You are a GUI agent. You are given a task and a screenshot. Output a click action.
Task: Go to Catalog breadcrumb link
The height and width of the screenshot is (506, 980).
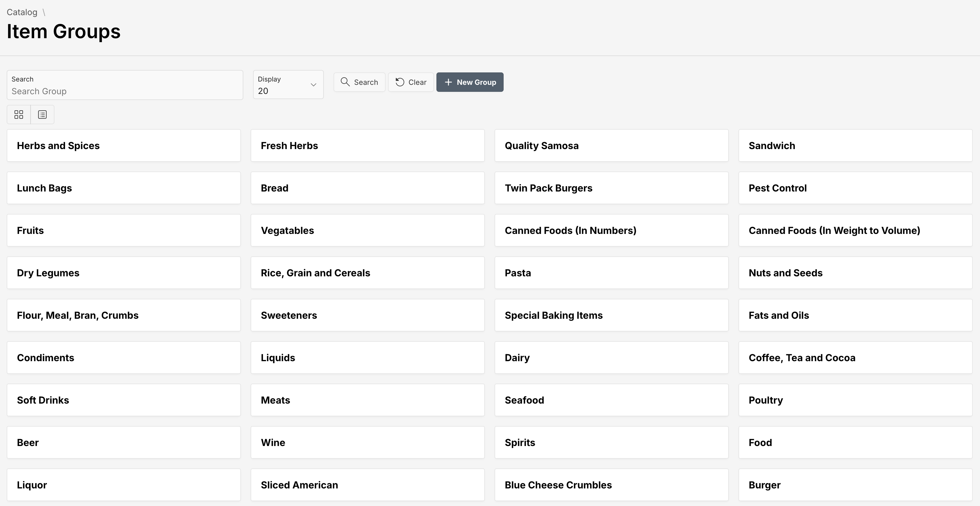[x=22, y=12]
